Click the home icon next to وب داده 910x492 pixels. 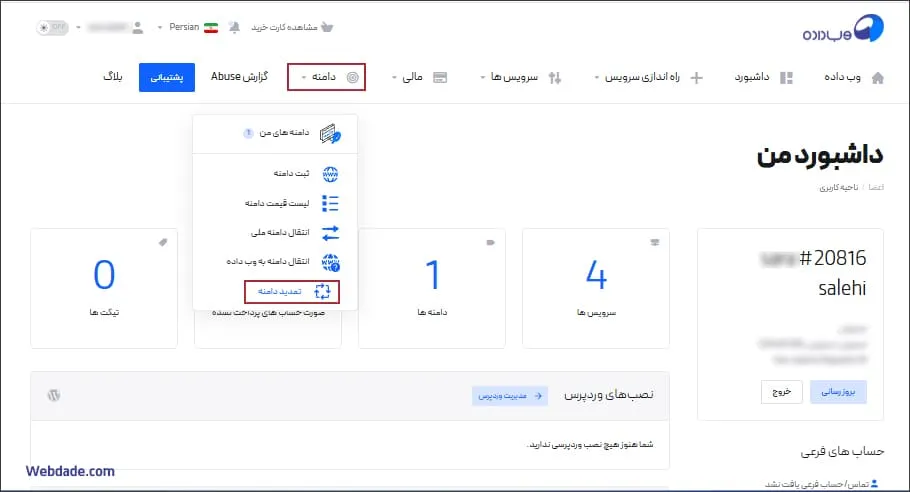[878, 78]
